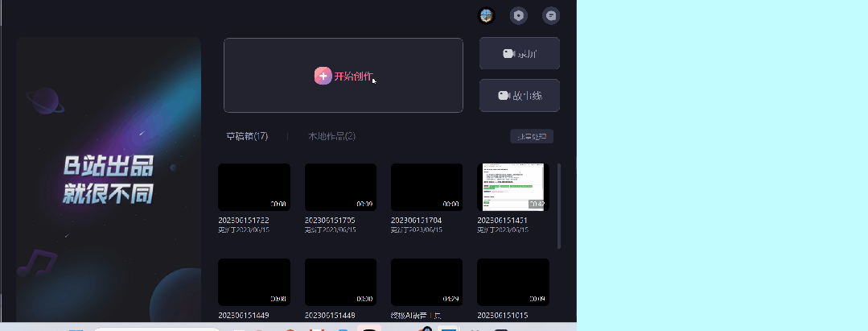This screenshot has width=868, height=331.
Task: Open the hexagon settings icon
Action: click(x=518, y=15)
